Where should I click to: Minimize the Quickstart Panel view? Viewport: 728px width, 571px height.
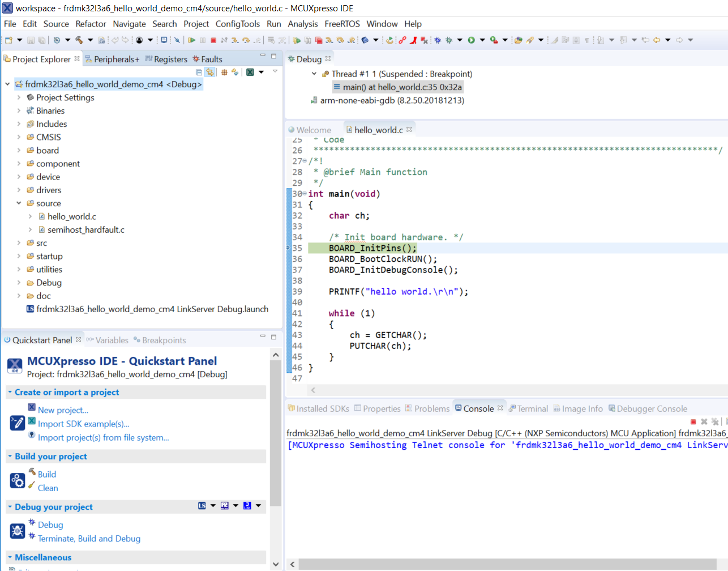click(x=263, y=336)
